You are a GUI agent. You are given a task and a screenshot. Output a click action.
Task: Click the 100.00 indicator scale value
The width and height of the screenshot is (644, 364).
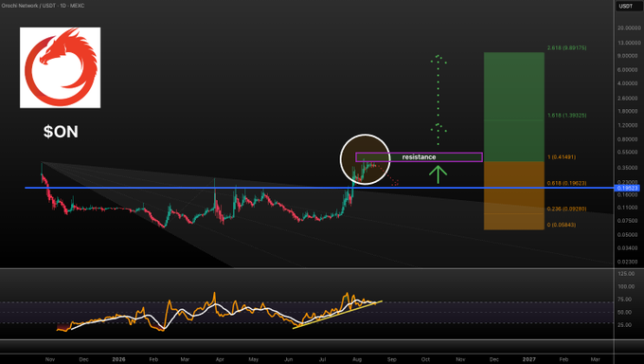(x=626, y=286)
